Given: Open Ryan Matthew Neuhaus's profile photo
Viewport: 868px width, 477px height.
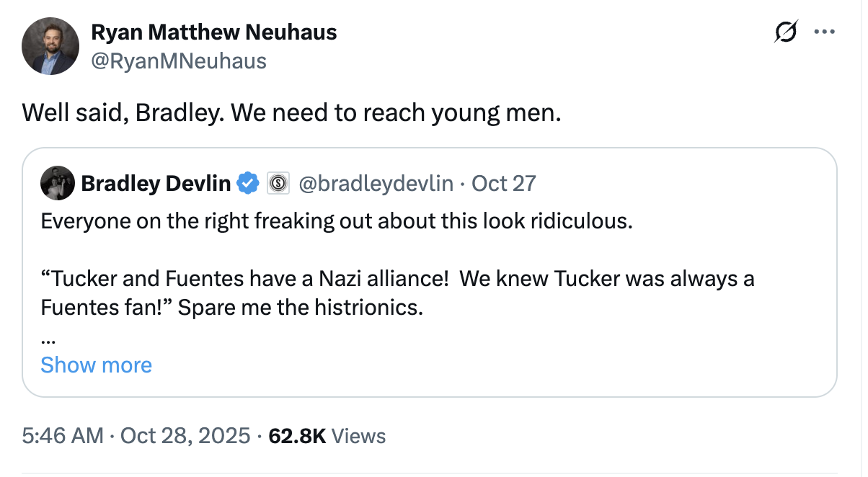Looking at the screenshot, I should click(x=50, y=45).
